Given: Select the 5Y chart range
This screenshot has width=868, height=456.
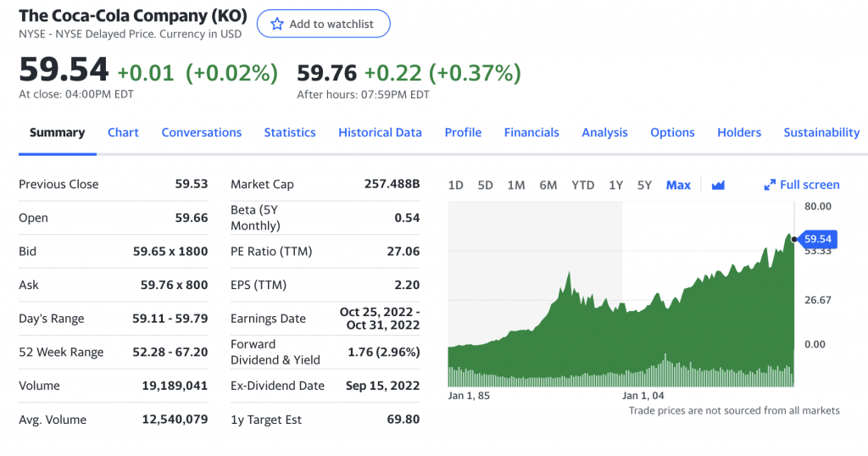Looking at the screenshot, I should pos(644,185).
